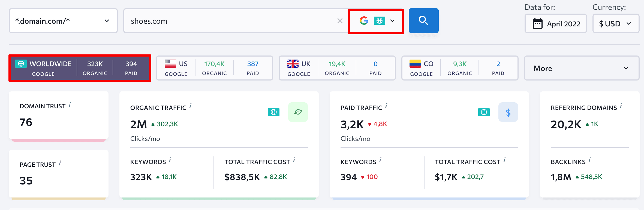Click the Colombia flag icon
This screenshot has width=644, height=210.
coord(415,64)
